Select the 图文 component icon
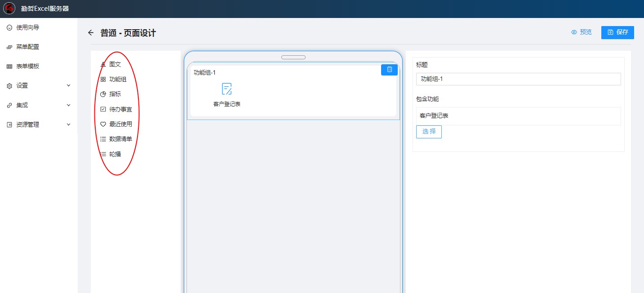 pos(103,64)
